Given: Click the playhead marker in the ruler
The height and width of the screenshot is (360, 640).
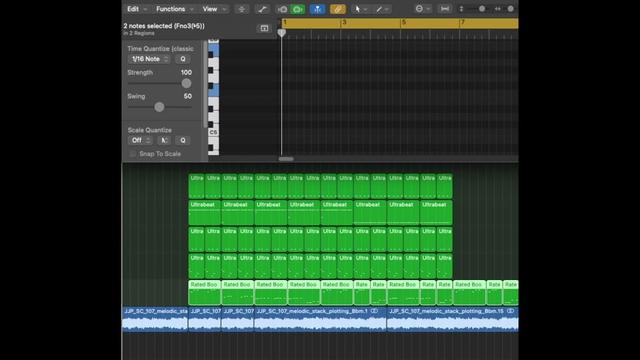Looking at the screenshot, I should [x=282, y=33].
